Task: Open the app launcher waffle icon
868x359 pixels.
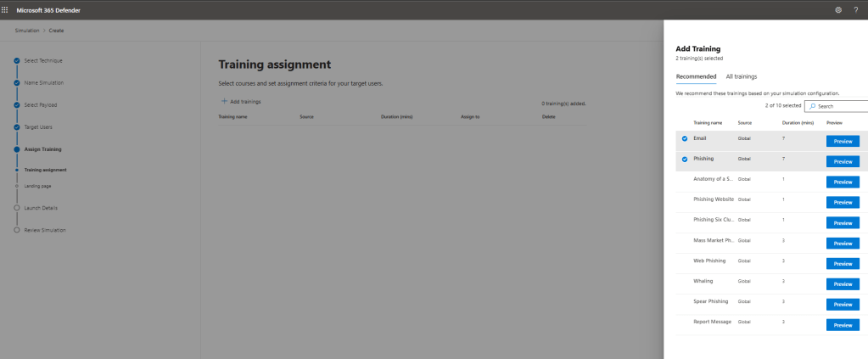Action: 6,9
